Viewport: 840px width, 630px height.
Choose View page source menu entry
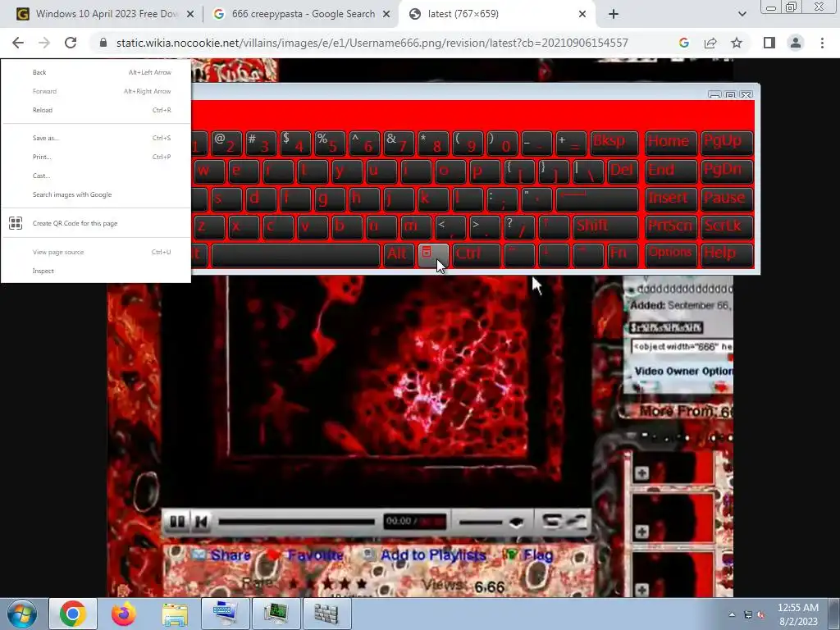tap(96, 252)
